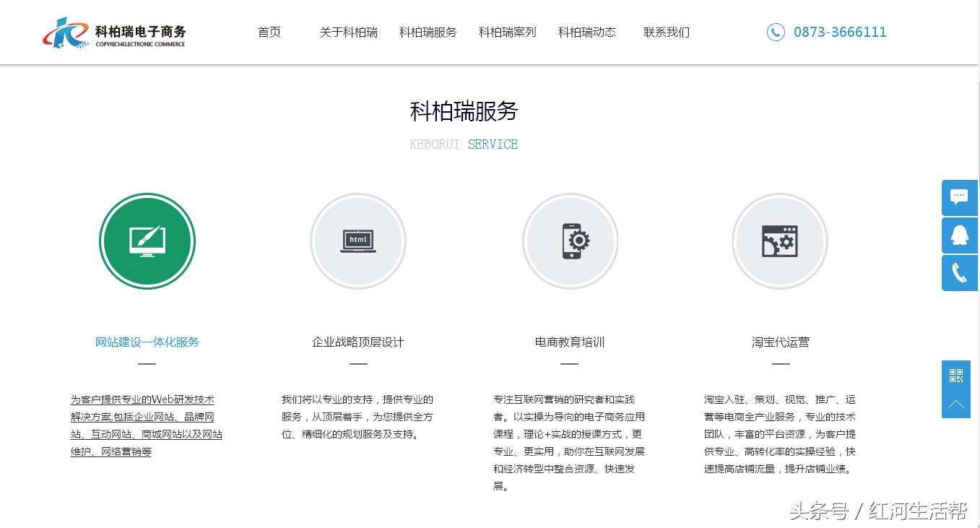Open the QR code icon on sidebar

pos(956,375)
